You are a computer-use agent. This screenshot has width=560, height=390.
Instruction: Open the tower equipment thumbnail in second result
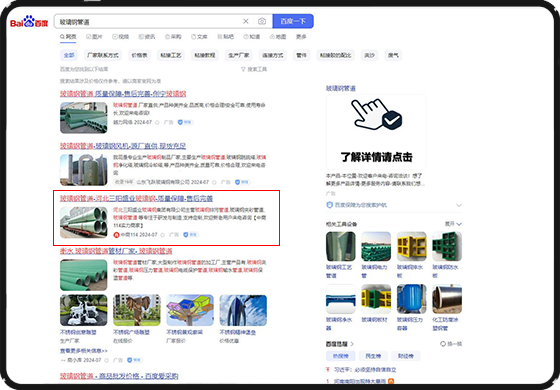click(84, 170)
